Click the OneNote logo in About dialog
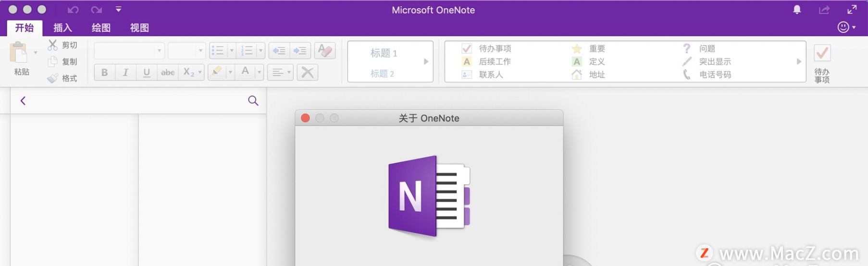Screen dimensions: 868x266 tap(429, 196)
